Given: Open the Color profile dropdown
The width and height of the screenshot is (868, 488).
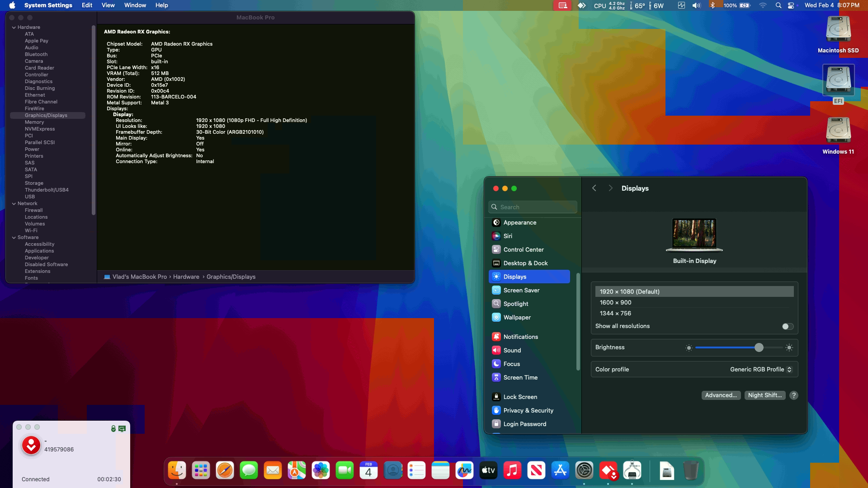Looking at the screenshot, I should [761, 370].
